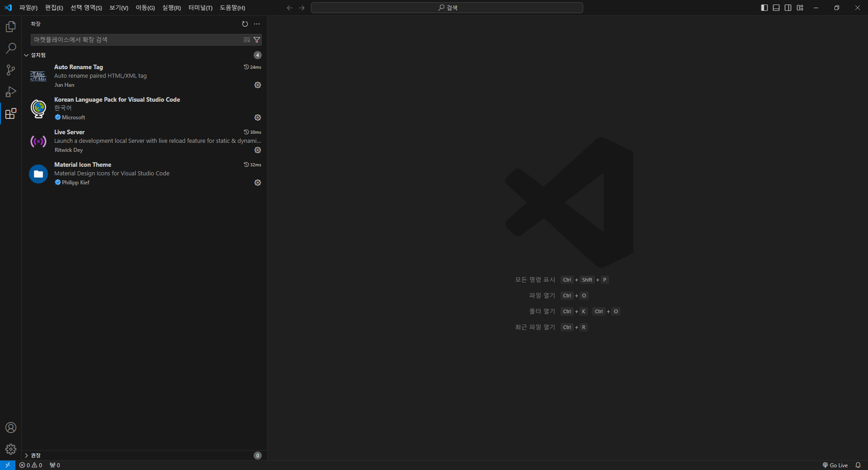This screenshot has width=868, height=470.
Task: Open the 도움말(H) menu
Action: tap(232, 8)
